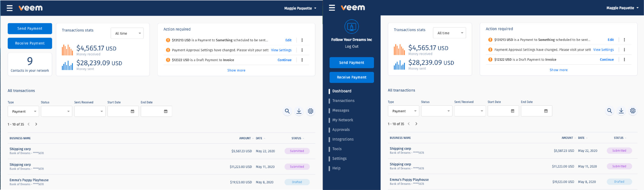Click Send Payment button in the left dashboard view
The image size is (644, 190).
(x=30, y=29)
